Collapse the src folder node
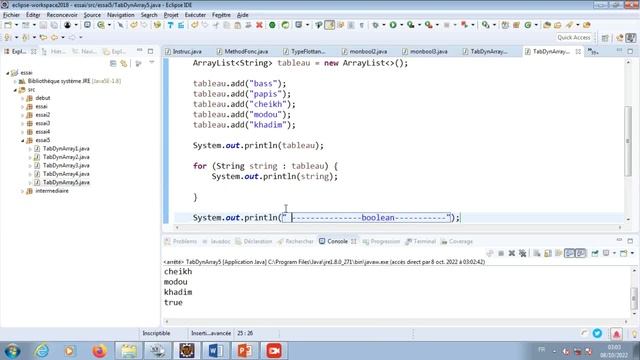The width and height of the screenshot is (640, 360). [16, 90]
